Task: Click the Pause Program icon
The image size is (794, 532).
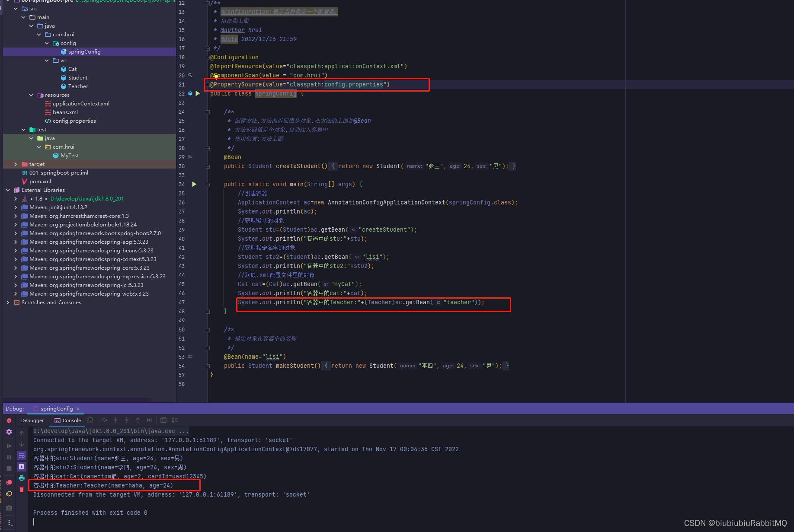Action: click(9, 457)
